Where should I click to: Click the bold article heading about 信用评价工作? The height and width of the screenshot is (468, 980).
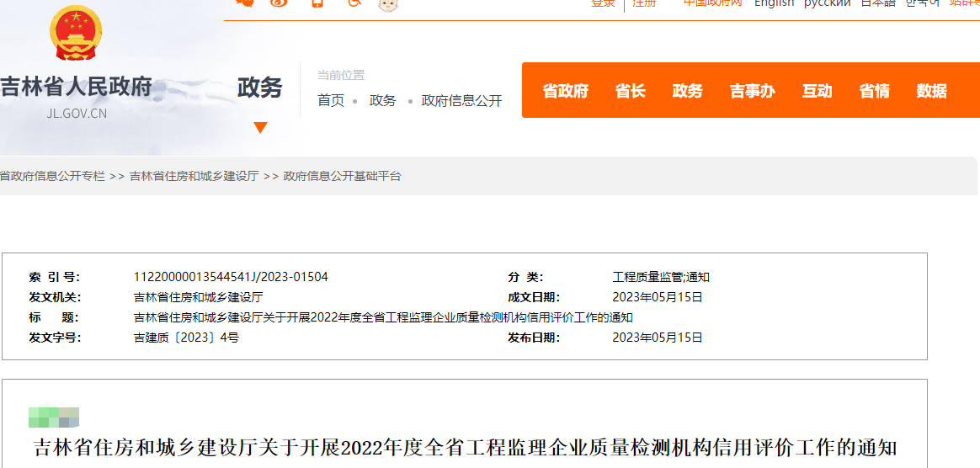(x=465, y=448)
